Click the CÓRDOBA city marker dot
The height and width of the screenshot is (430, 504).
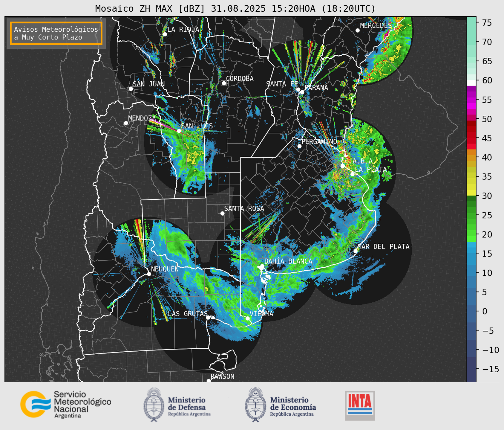coord(224,83)
